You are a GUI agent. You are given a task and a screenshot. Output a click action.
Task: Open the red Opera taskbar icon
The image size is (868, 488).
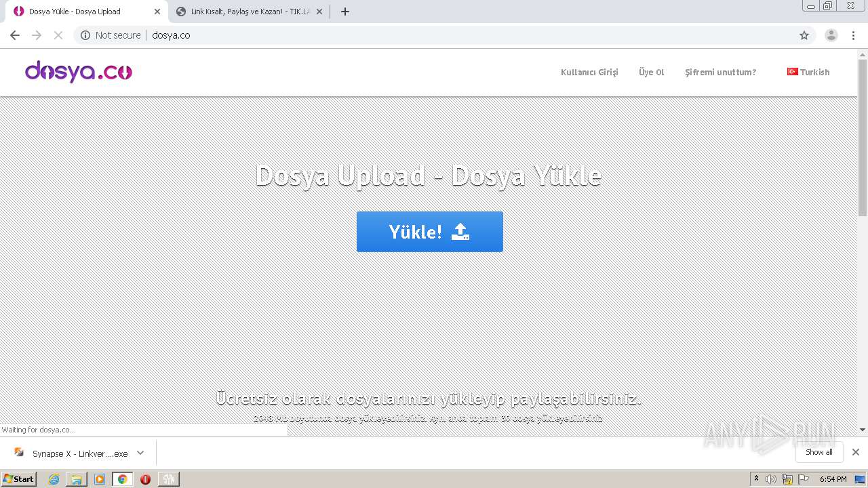tap(145, 479)
